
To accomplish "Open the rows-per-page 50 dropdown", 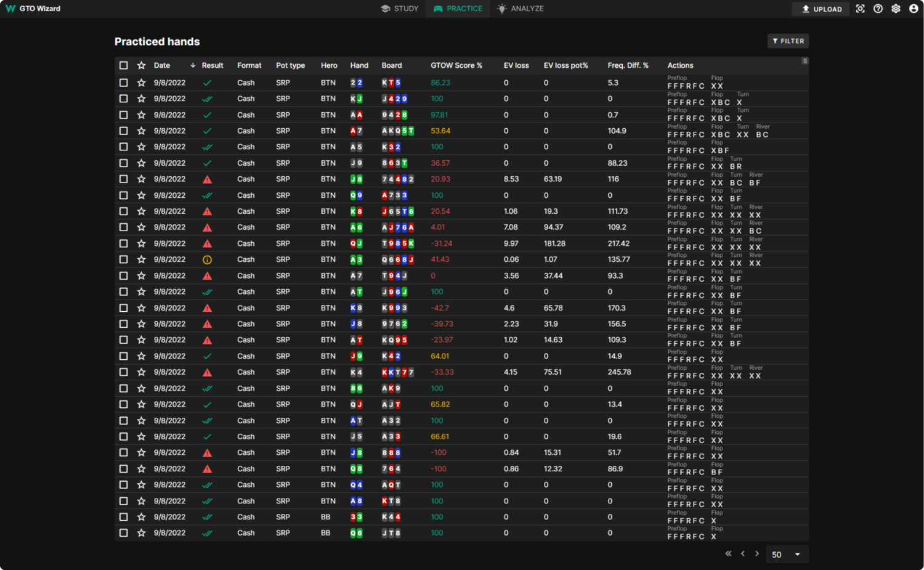I will [x=787, y=555].
